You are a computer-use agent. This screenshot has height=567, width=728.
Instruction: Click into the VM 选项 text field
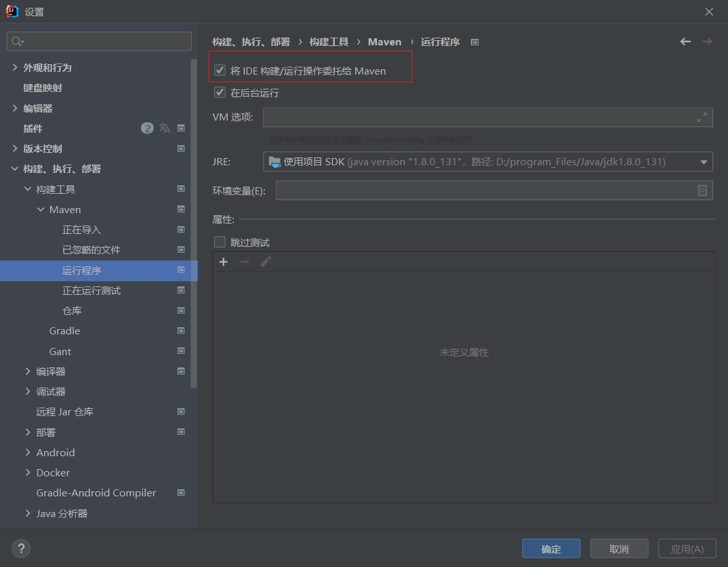[488, 117]
